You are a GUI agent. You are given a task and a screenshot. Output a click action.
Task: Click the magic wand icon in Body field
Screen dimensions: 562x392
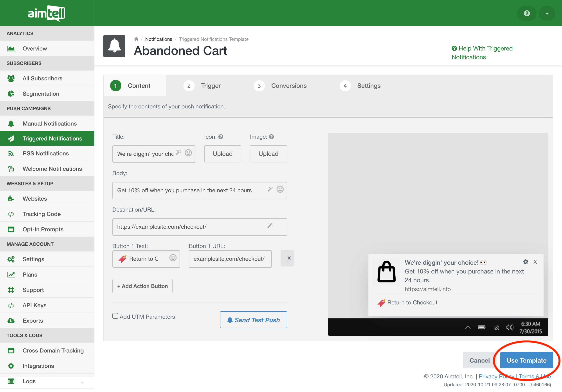[270, 189]
